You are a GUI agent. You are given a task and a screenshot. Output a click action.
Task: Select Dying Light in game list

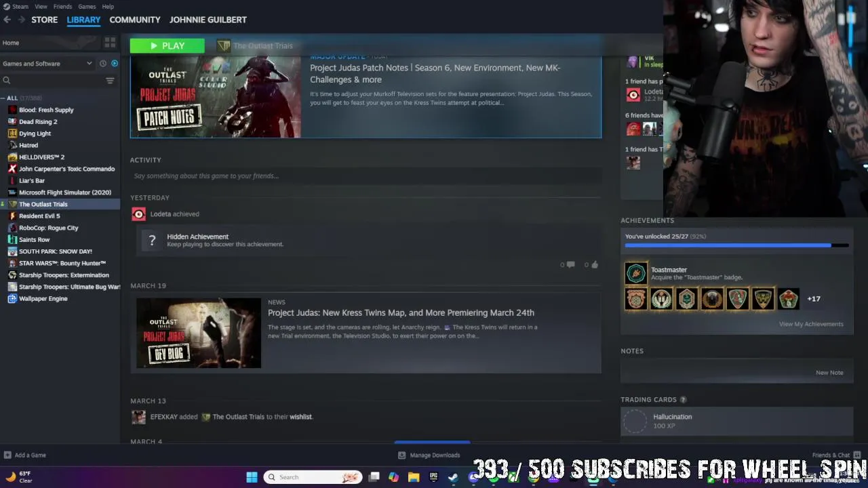click(x=35, y=134)
